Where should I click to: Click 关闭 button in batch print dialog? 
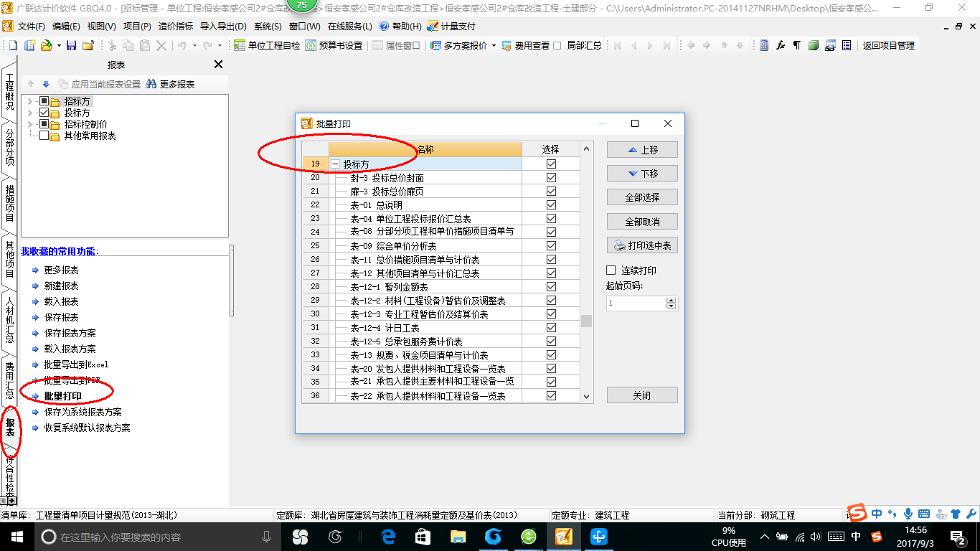point(642,395)
